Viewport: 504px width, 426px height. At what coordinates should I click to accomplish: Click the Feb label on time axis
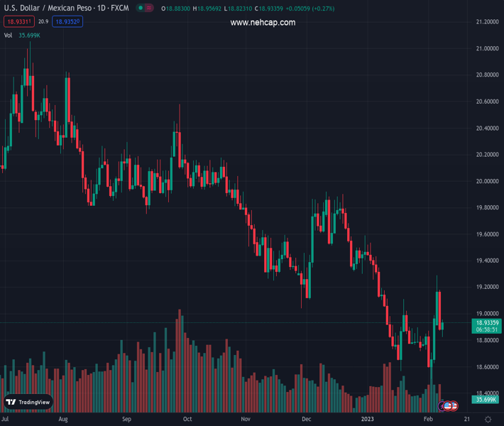coord(428,419)
